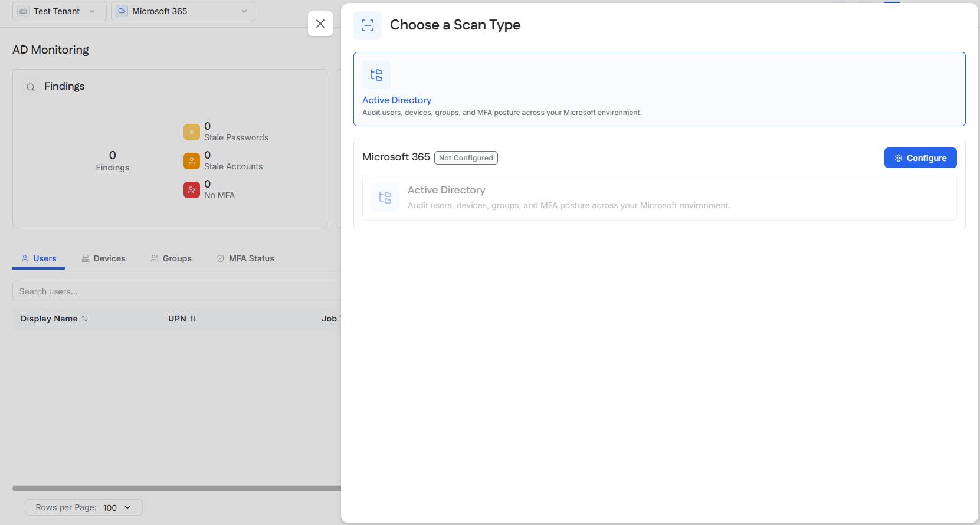
Task: Click the Active Directory tree icon in selected card
Action: pyautogui.click(x=376, y=75)
